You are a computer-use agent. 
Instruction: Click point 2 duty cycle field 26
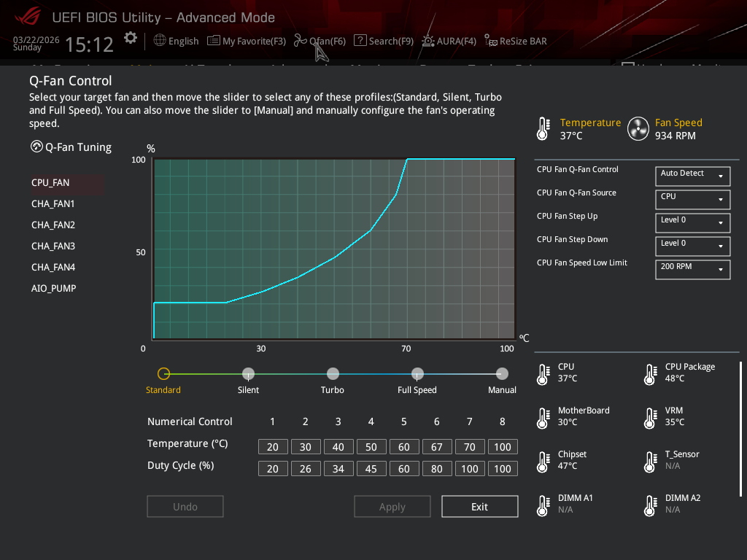pos(306,469)
